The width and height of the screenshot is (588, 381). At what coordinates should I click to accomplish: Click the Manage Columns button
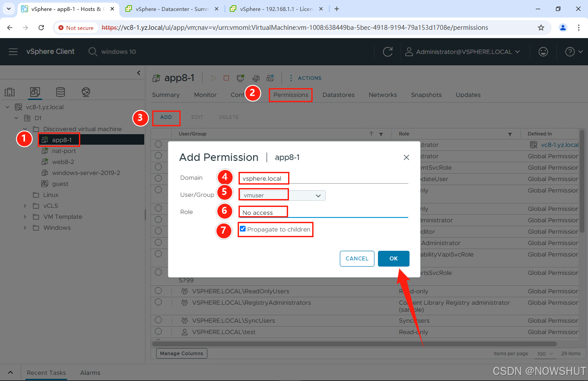(182, 353)
